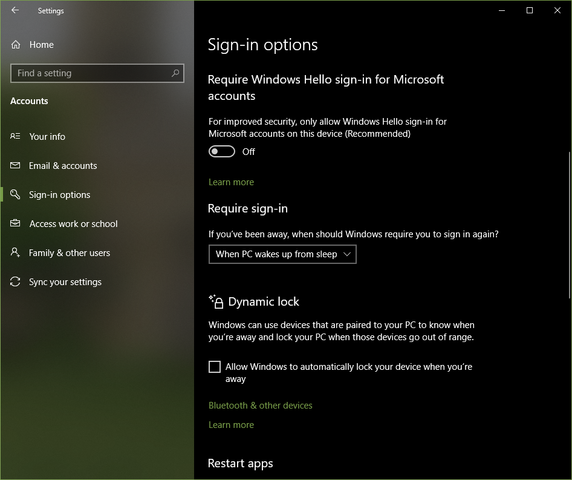Select Sign-in options in sidebar

(59, 195)
